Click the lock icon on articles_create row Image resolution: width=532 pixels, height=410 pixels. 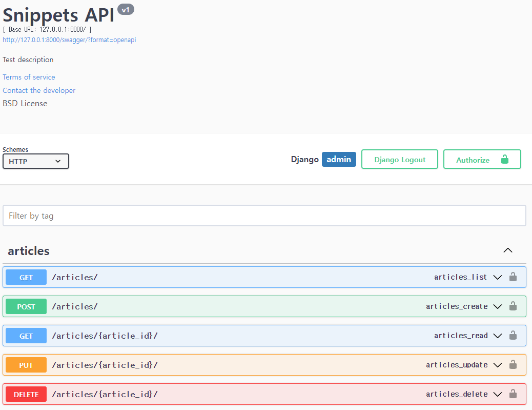[x=513, y=306]
